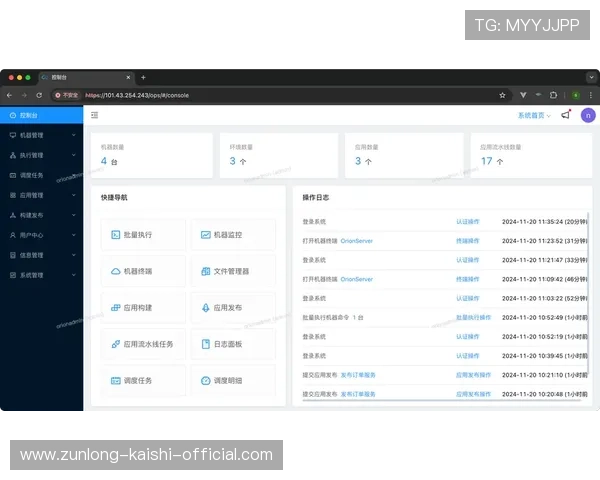Click the 操作日志 panel heading
The image size is (600, 480).
(316, 198)
